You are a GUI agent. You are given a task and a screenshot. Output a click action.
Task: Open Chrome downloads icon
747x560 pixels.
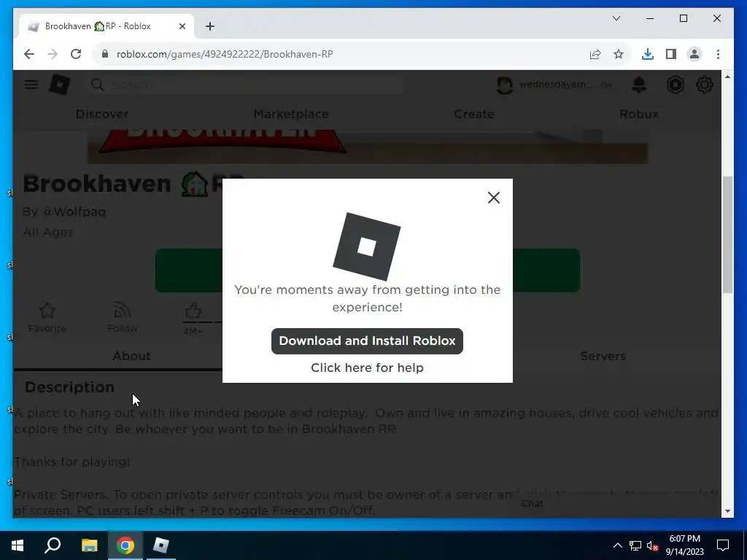coord(648,54)
